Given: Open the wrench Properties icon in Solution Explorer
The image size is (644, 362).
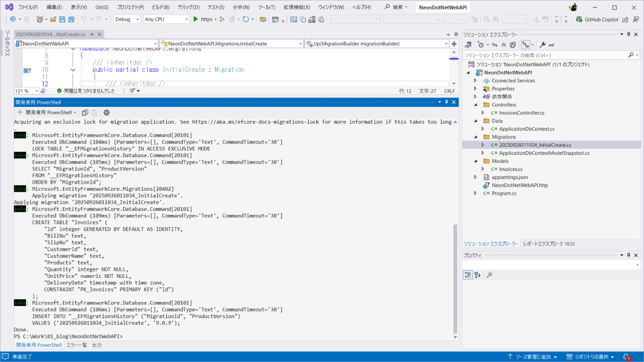Looking at the screenshot, I should click(x=542, y=45).
